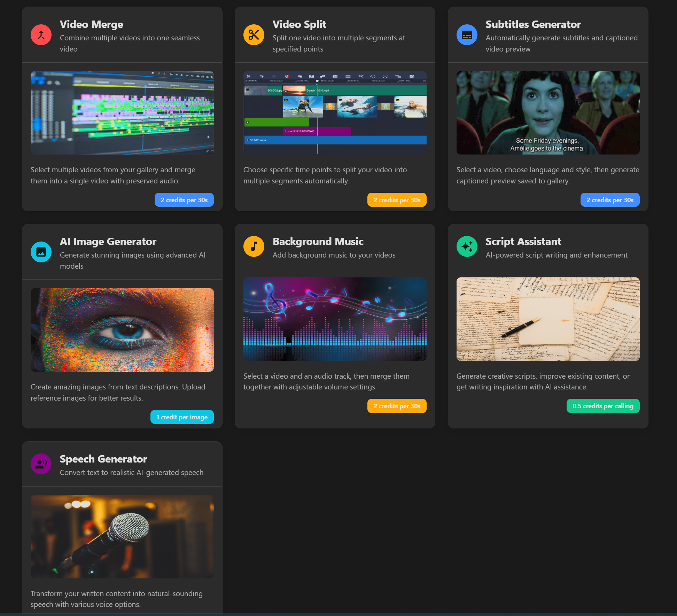Click the 1 credit per image badge
This screenshot has height=616, width=677.
182,417
